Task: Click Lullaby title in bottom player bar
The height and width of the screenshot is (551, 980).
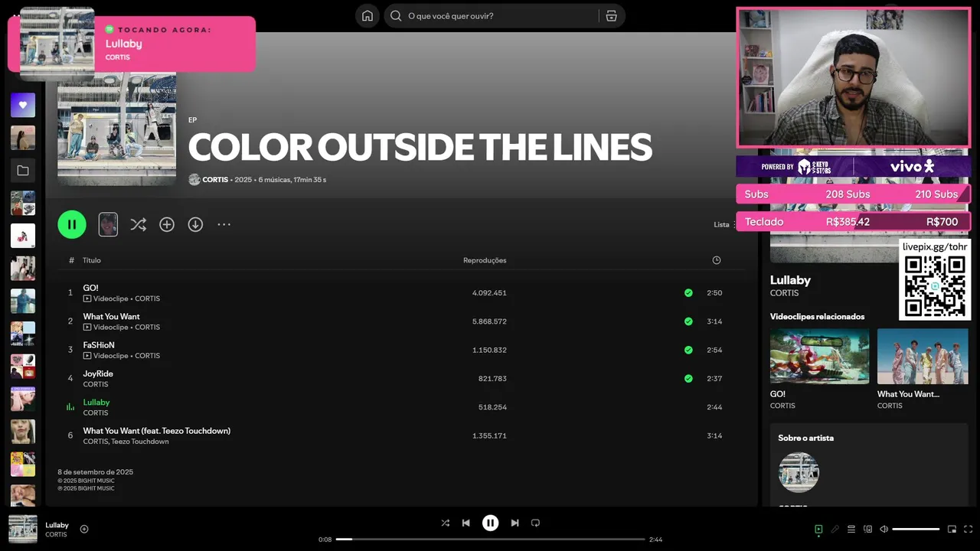Action: click(x=57, y=525)
